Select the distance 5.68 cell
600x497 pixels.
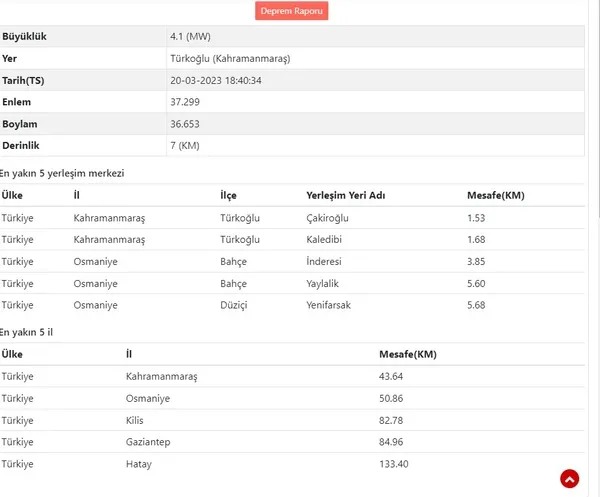[476, 305]
